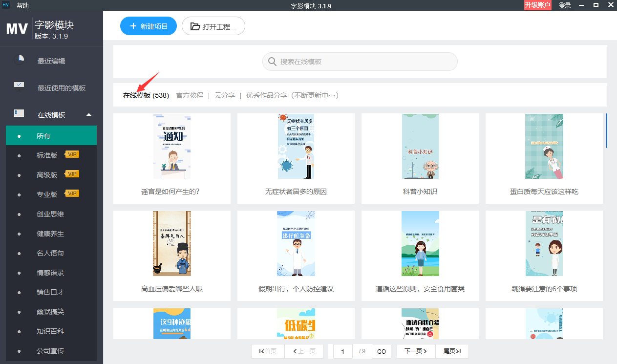
Task: Select the 健康养生 category
Action: 51,234
